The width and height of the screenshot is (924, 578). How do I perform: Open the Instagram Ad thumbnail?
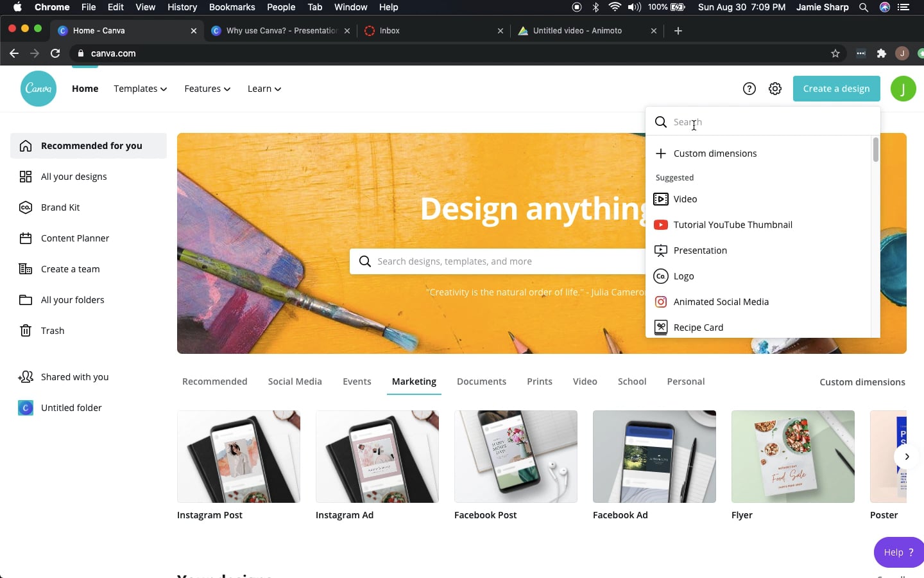point(377,457)
